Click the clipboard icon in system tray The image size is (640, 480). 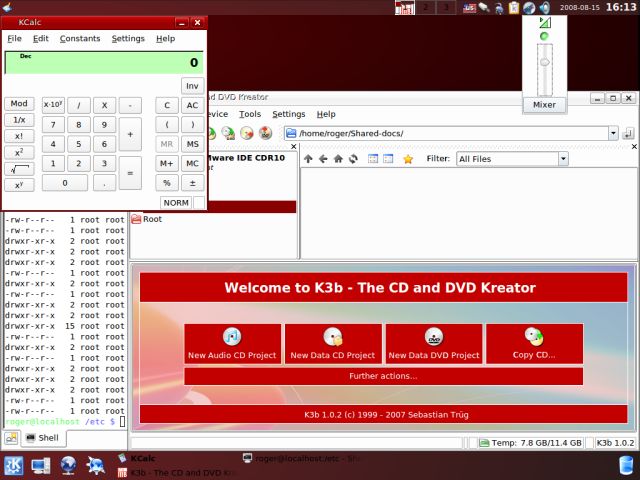coord(513,8)
